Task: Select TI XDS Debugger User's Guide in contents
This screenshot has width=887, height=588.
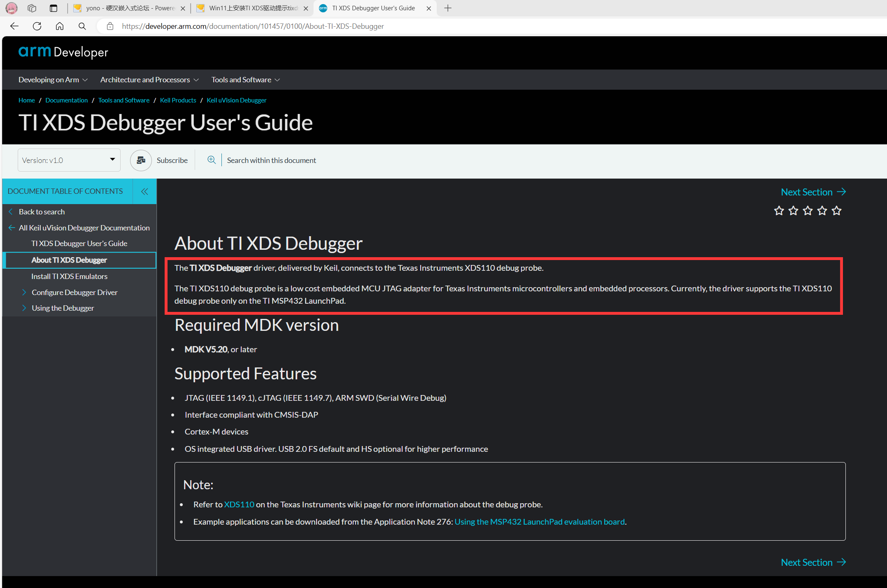Action: (79, 244)
